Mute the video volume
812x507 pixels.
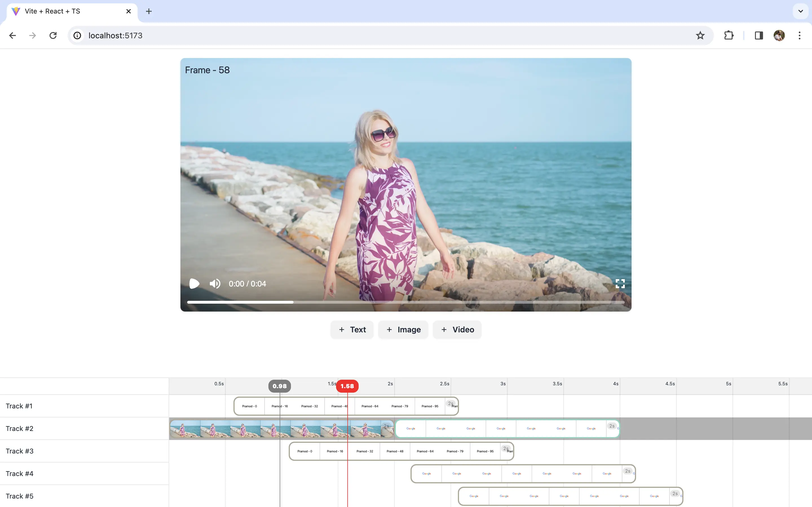click(x=215, y=284)
